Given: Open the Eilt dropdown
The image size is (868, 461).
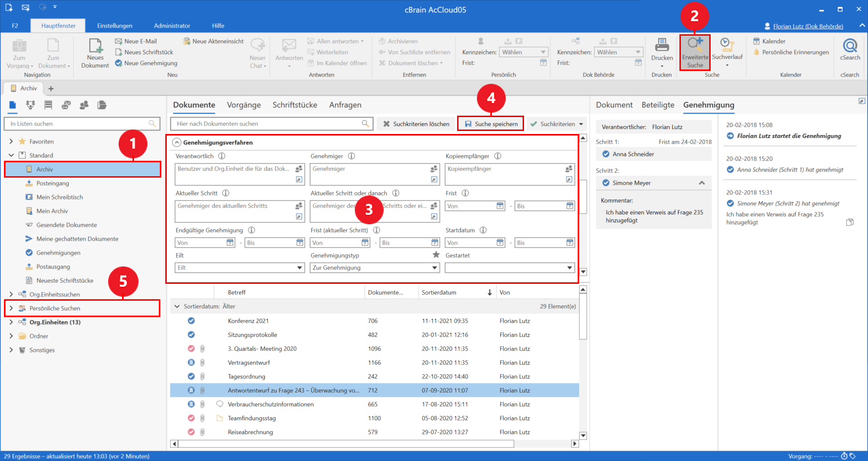Looking at the screenshot, I should pos(300,268).
